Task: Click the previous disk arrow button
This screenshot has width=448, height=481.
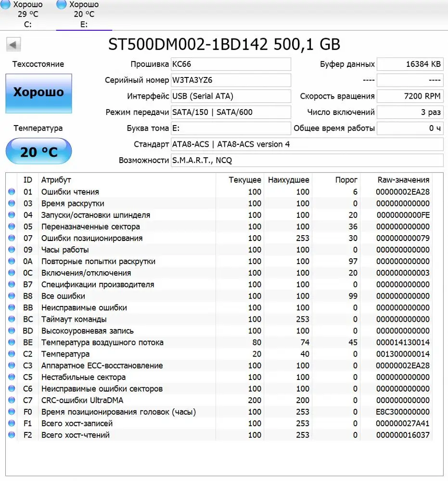Action: 13,45
